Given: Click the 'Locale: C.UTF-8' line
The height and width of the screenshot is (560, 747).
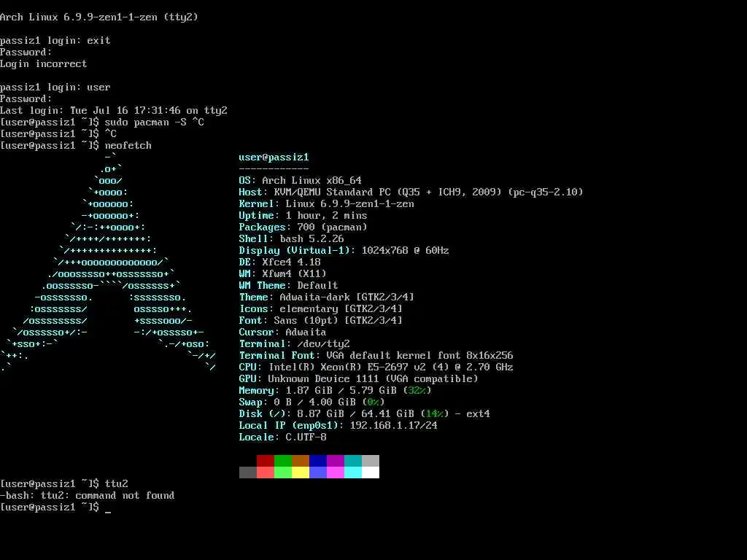Looking at the screenshot, I should [282, 437].
